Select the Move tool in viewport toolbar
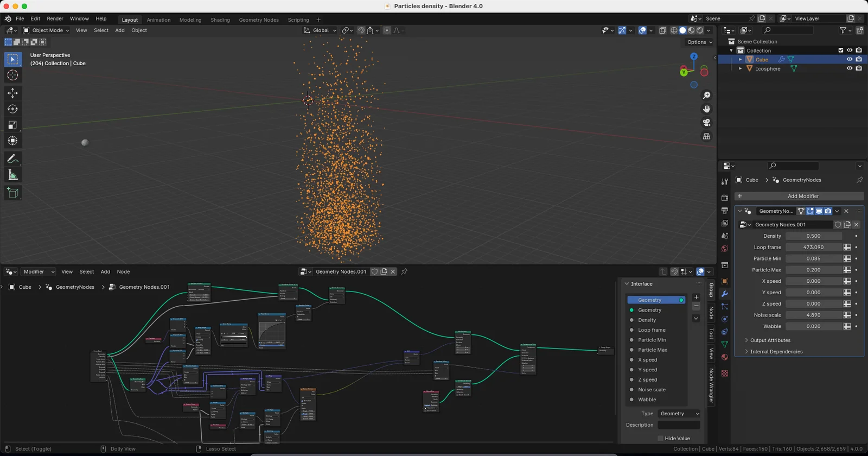 [x=12, y=93]
